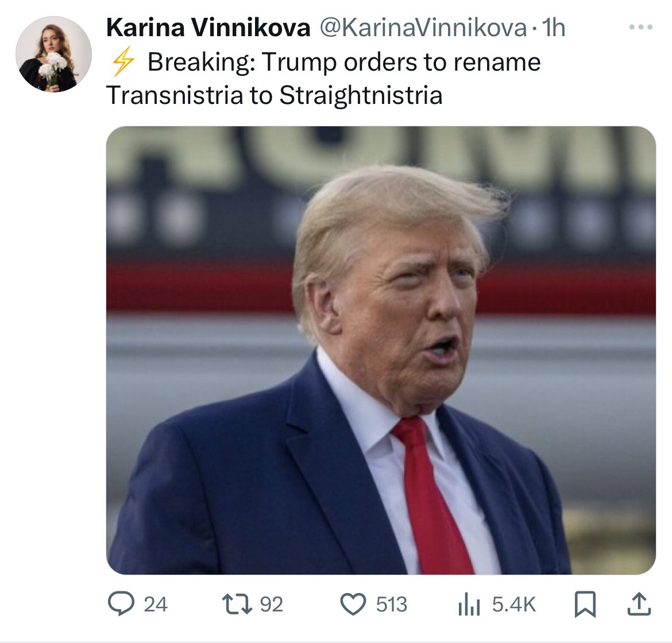Bookmark this tweet
672x643 pixels.
(x=585, y=605)
